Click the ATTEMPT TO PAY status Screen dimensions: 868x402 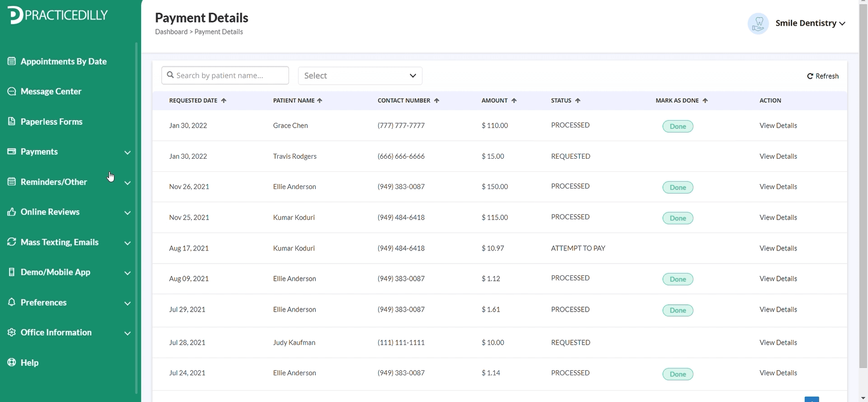point(578,248)
